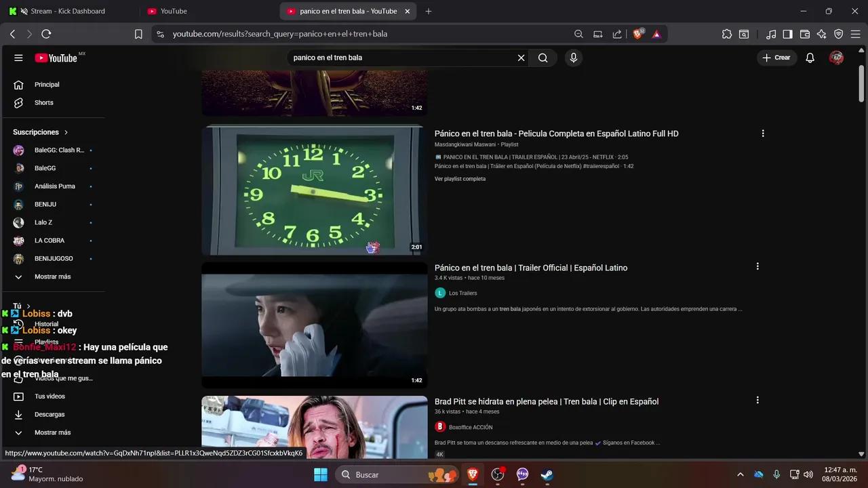This screenshot has width=868, height=488.
Task: Play the green clock playlist thumbnail
Action: pos(314,190)
